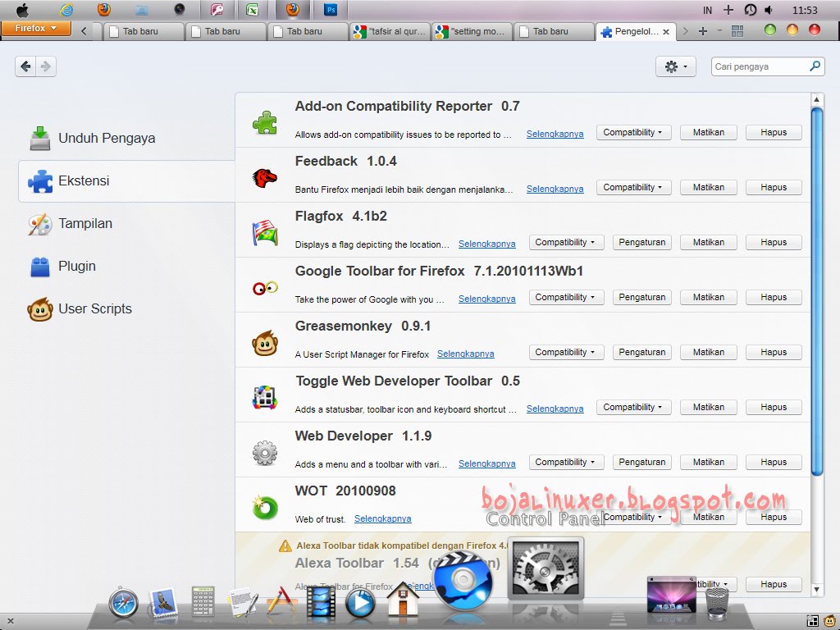Open the Apple logo menu
Image resolution: width=840 pixels, height=630 pixels.
[22, 10]
